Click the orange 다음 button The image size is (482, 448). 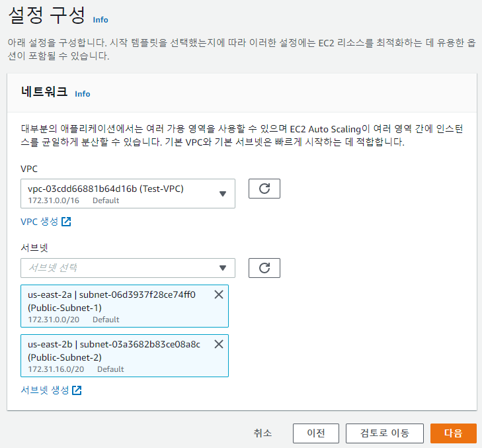(454, 433)
